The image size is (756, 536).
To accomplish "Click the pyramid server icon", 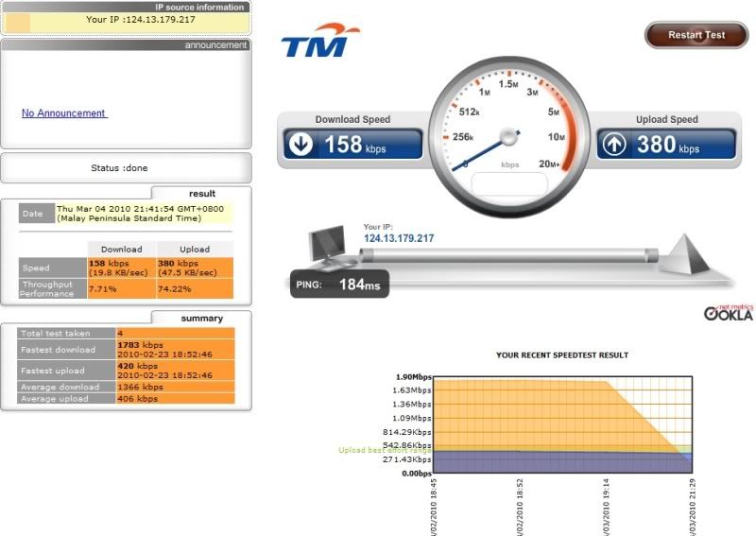I will pos(689,254).
